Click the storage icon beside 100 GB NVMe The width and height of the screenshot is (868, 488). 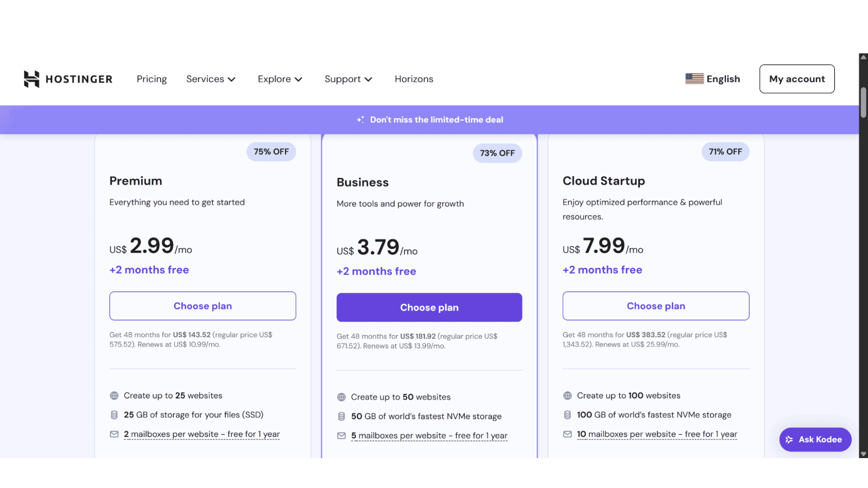click(x=568, y=415)
